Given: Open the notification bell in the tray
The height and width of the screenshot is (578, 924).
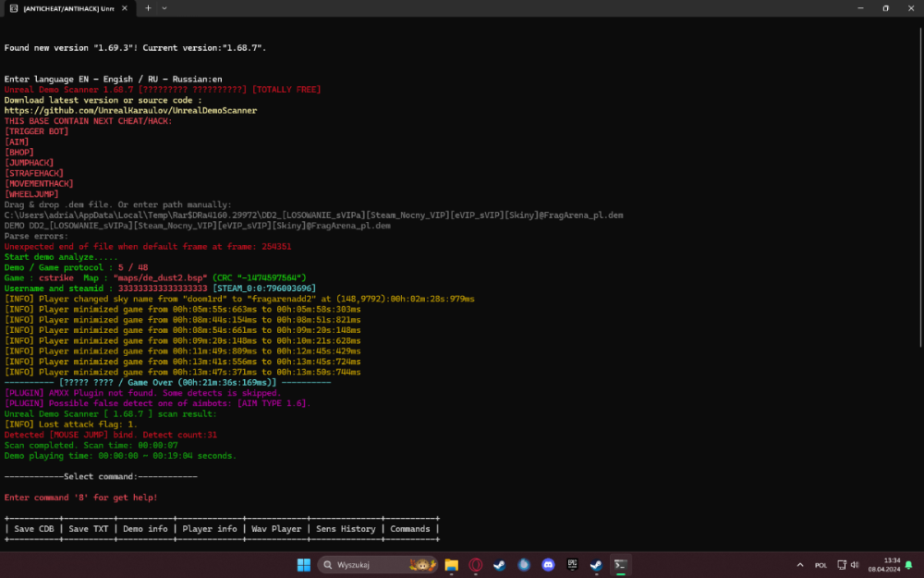Looking at the screenshot, I should pyautogui.click(x=910, y=565).
